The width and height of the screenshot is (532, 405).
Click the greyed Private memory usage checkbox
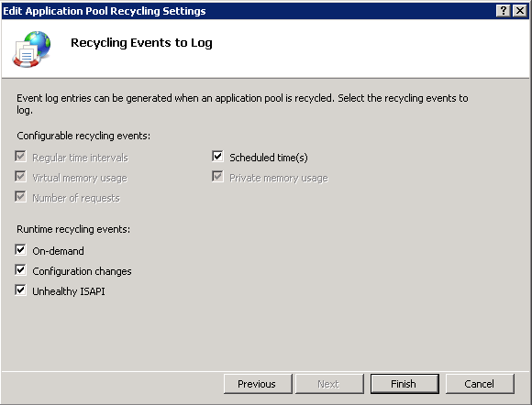point(217,177)
